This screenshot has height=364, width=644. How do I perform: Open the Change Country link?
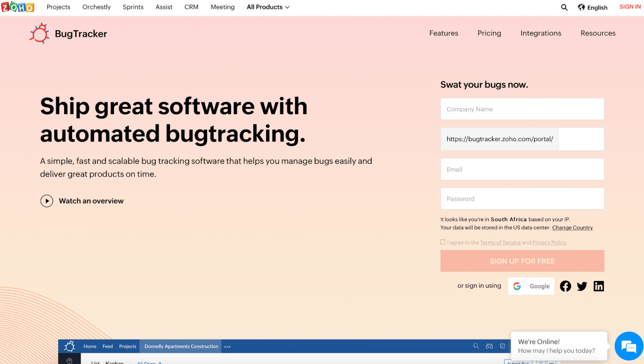coord(572,227)
